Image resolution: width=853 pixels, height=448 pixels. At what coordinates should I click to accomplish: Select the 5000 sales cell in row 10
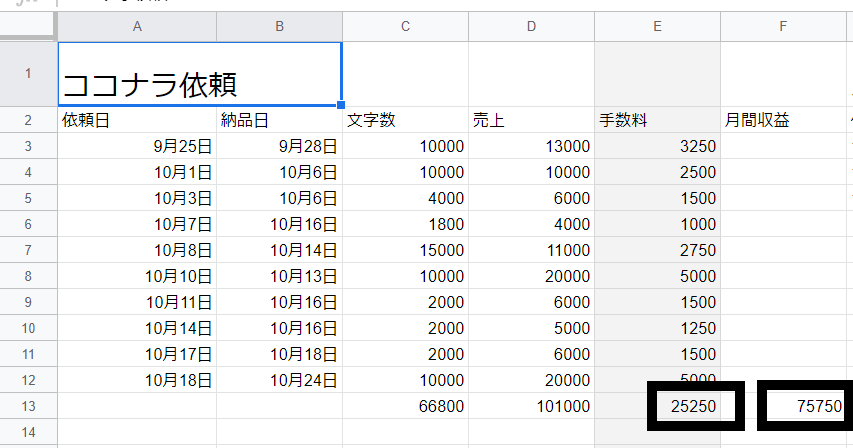531,328
